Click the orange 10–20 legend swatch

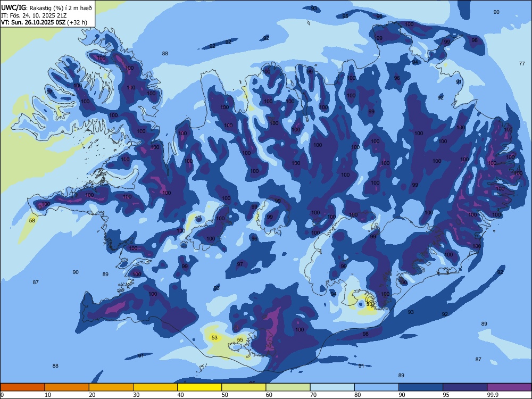(67, 387)
